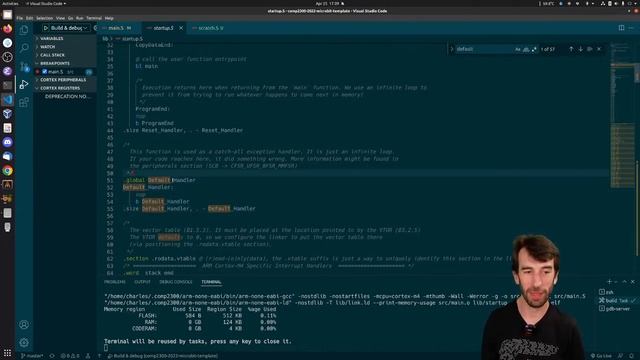Switch to the Problems panel tab

115,282
